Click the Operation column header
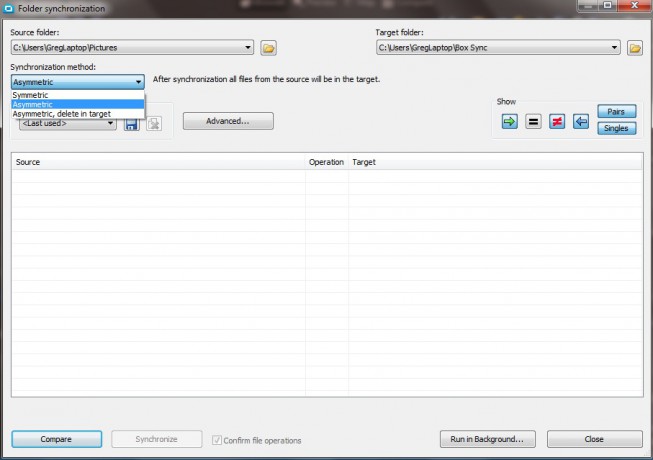The width and height of the screenshot is (653, 460). tap(327, 162)
